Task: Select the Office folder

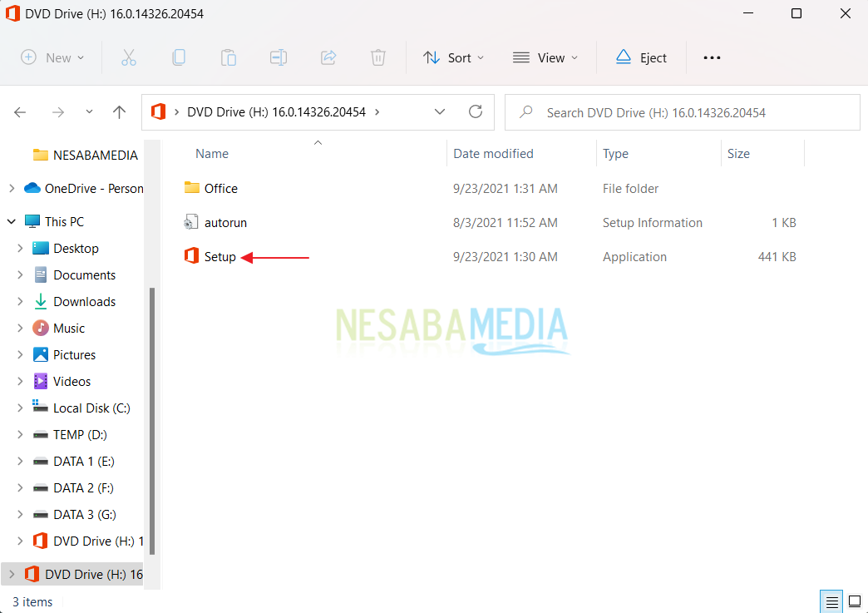Action: click(221, 189)
